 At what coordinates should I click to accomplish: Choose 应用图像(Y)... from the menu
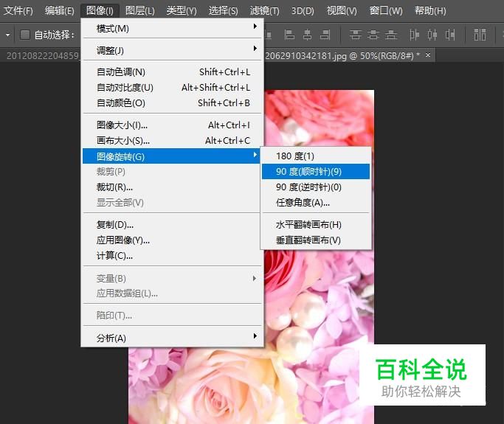[173, 240]
